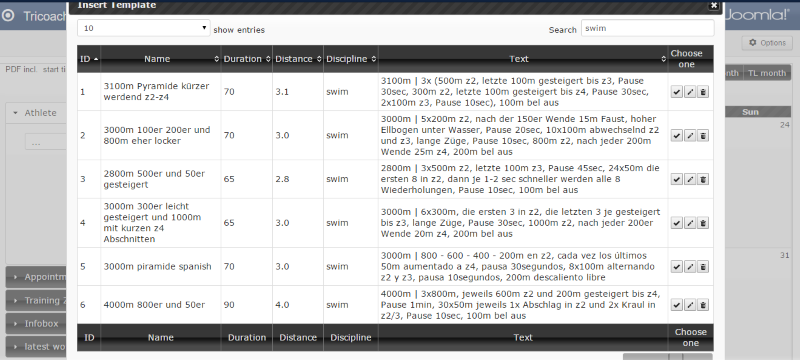Delete template 3000m 100er 200er trash
Image resolution: width=800 pixels, height=360 pixels.
coord(703,135)
